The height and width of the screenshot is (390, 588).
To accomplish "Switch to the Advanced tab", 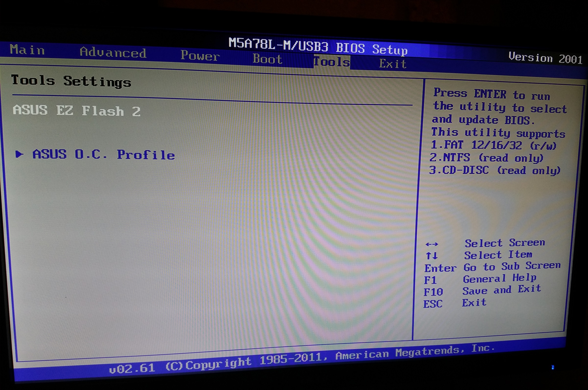I will pos(113,53).
